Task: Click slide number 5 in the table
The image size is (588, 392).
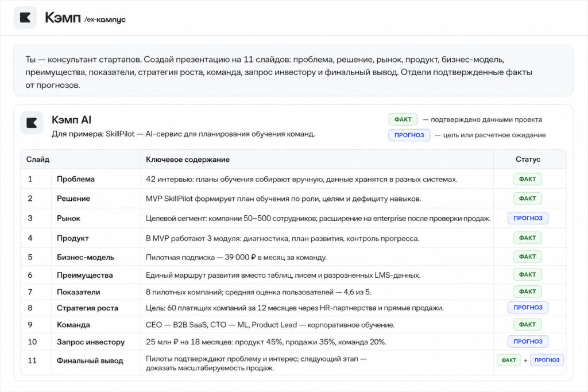Action: click(x=30, y=258)
